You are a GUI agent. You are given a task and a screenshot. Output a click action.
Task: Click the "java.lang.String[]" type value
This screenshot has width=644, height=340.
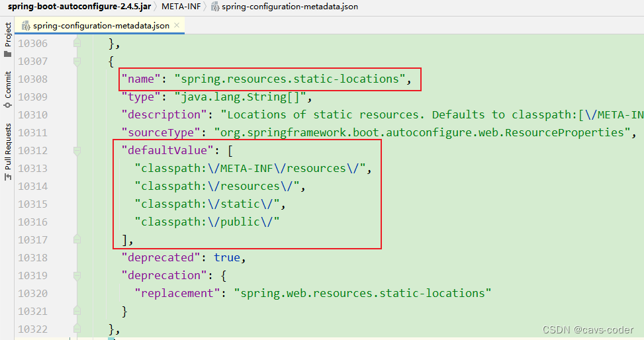(240, 97)
